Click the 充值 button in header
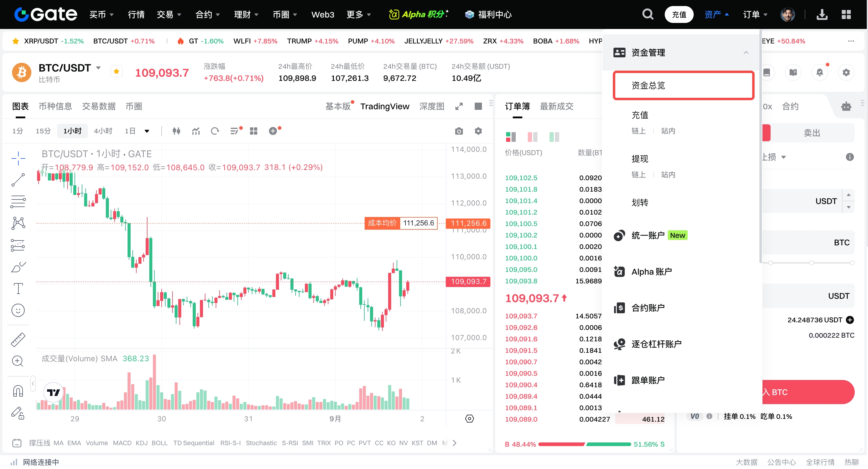The width and height of the screenshot is (868, 469). pos(679,14)
